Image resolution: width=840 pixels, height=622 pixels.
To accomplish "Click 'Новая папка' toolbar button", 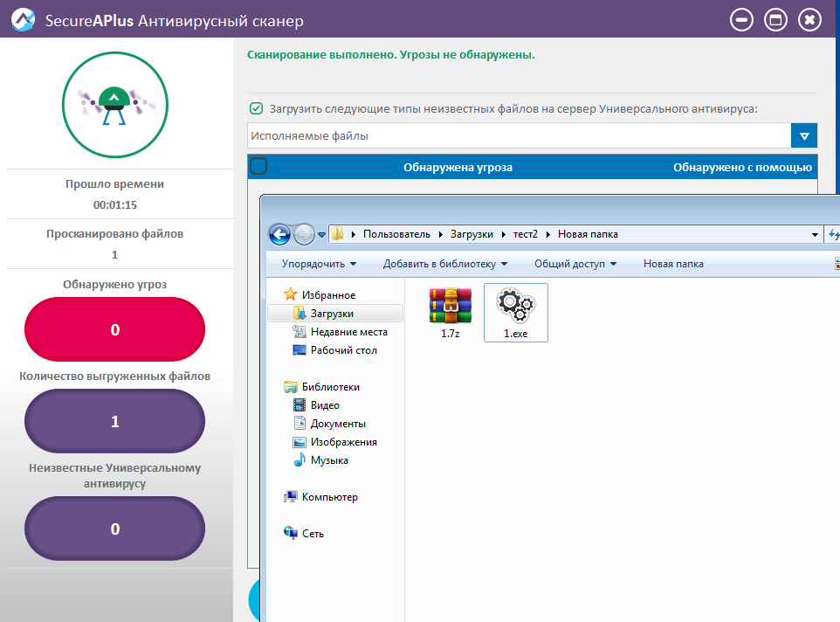I will pyautogui.click(x=673, y=264).
